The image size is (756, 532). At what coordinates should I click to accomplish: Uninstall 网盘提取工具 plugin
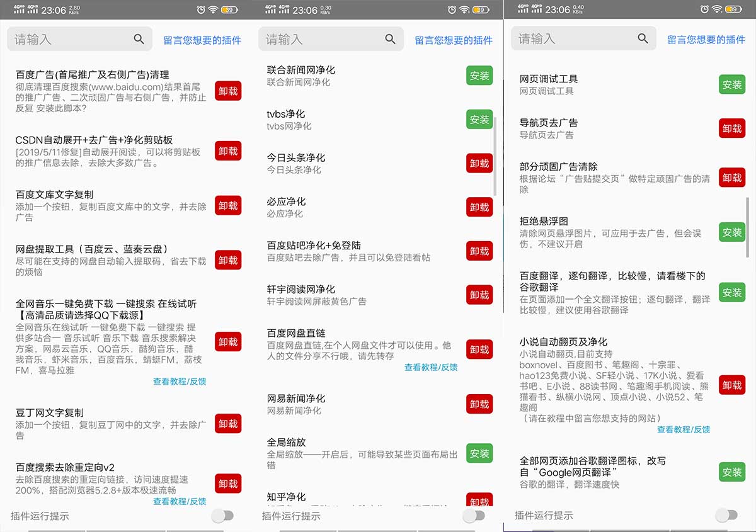pos(228,260)
